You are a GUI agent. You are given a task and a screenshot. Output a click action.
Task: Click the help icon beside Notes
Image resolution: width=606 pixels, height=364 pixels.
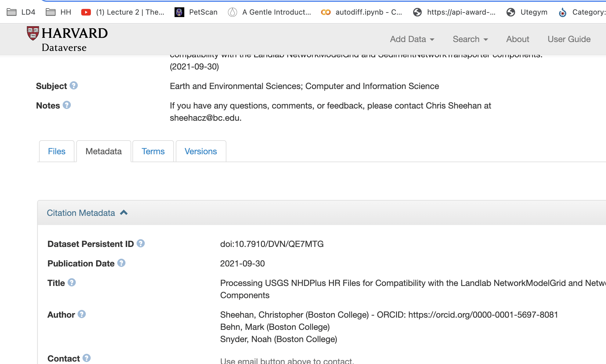click(67, 105)
